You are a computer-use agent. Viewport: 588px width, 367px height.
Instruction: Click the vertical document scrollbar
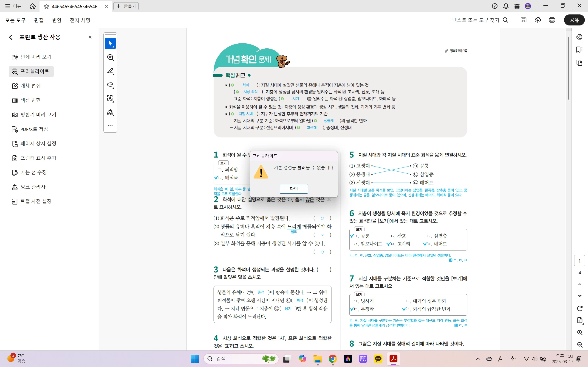coord(568,68)
